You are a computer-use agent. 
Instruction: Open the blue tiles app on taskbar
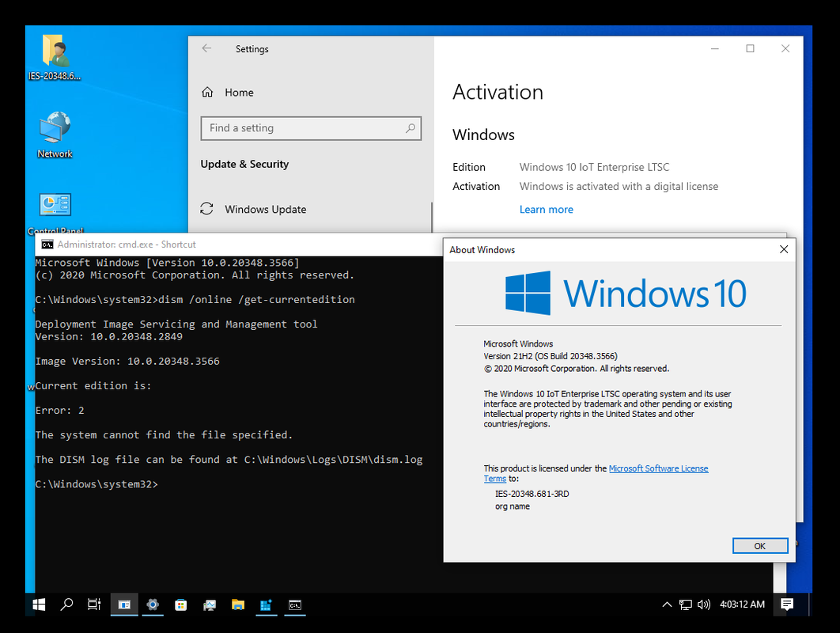click(x=267, y=605)
